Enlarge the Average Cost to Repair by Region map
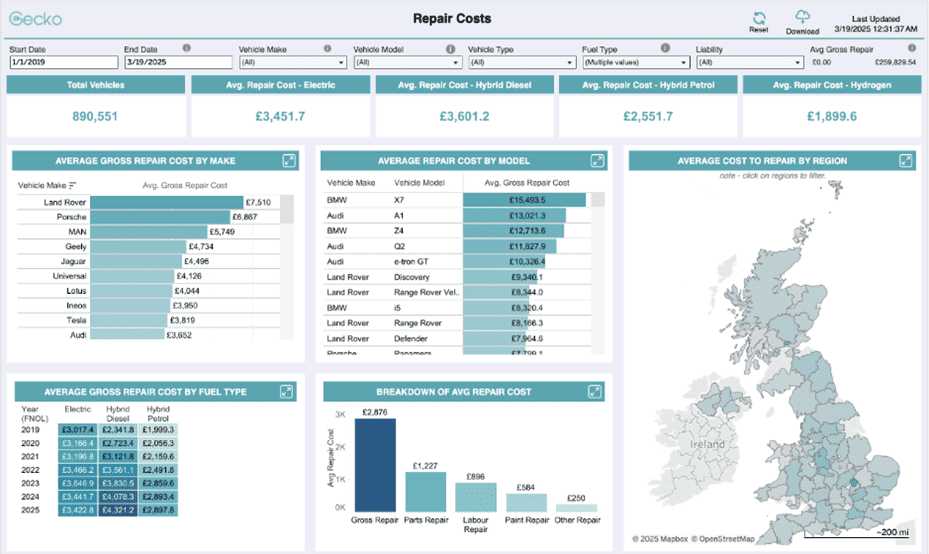929x554 pixels. (x=904, y=160)
